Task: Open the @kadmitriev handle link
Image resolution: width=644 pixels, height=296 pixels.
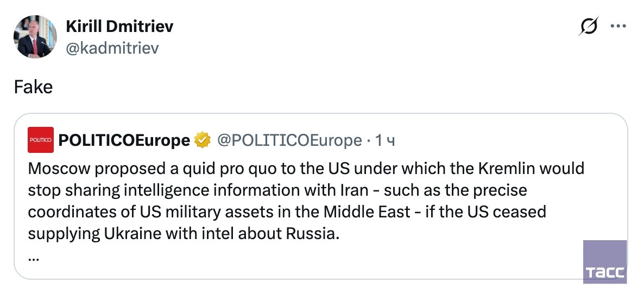Action: point(112,48)
